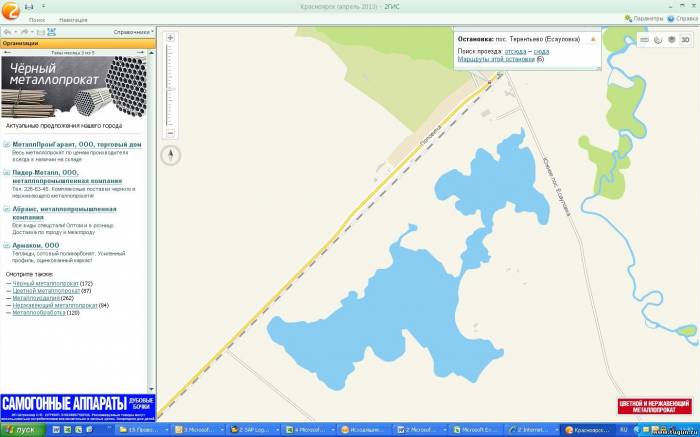700x437 pixels.
Task: Open Параметры settings
Action: click(644, 19)
